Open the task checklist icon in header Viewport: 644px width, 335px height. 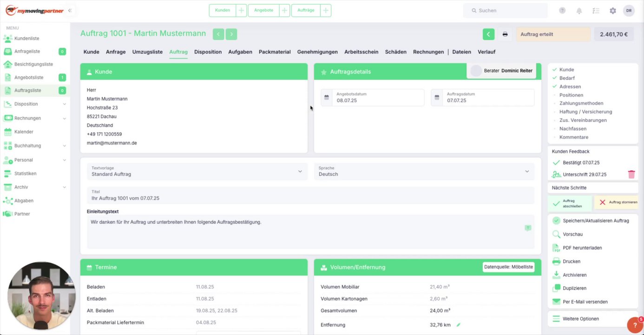(x=596, y=10)
